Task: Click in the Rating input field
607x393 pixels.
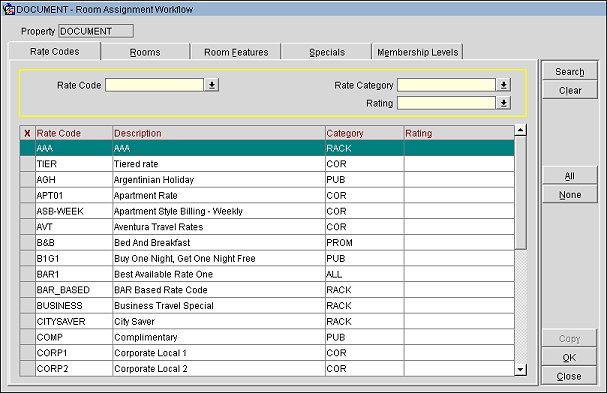Action: point(446,103)
